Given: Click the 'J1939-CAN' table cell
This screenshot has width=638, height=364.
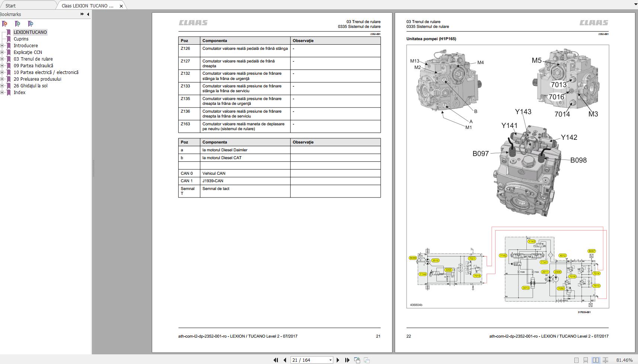Looking at the screenshot, I should click(245, 181).
